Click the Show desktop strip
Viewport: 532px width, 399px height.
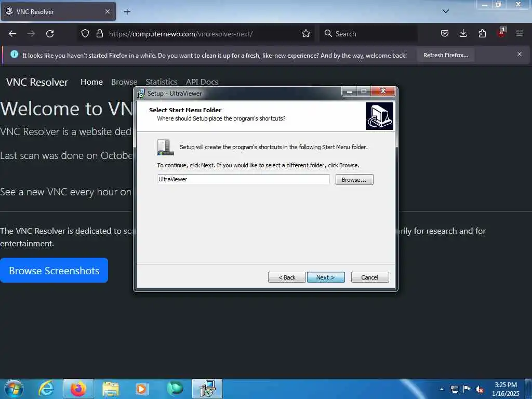tap(528, 389)
